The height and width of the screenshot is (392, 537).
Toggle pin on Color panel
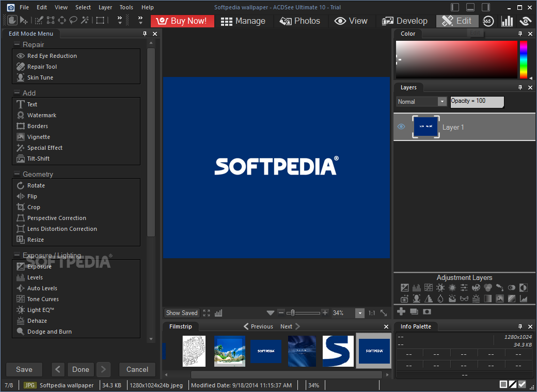[520, 34]
